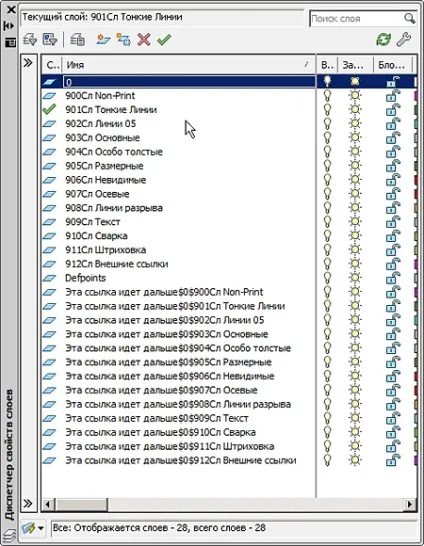Click the red Delete Layer icon

[x=144, y=39]
